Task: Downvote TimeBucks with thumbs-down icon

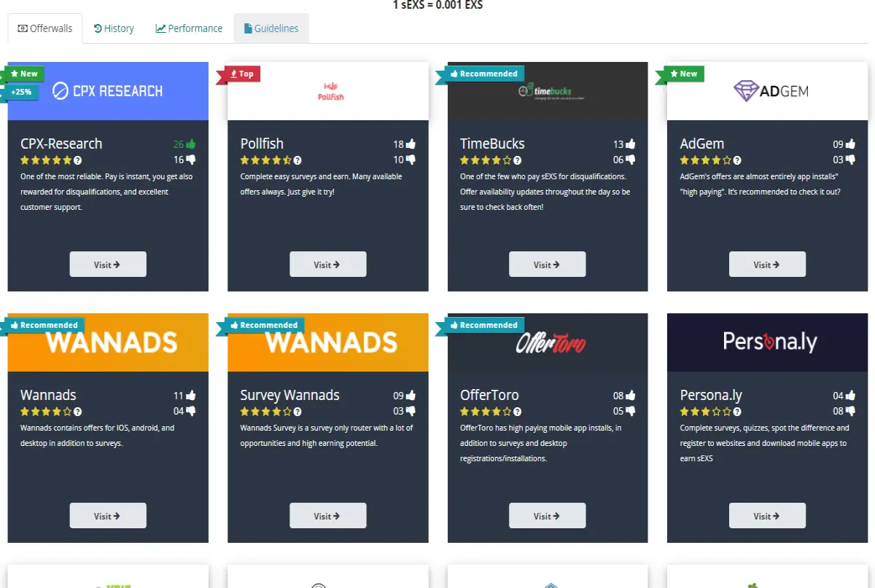Action: pyautogui.click(x=630, y=160)
